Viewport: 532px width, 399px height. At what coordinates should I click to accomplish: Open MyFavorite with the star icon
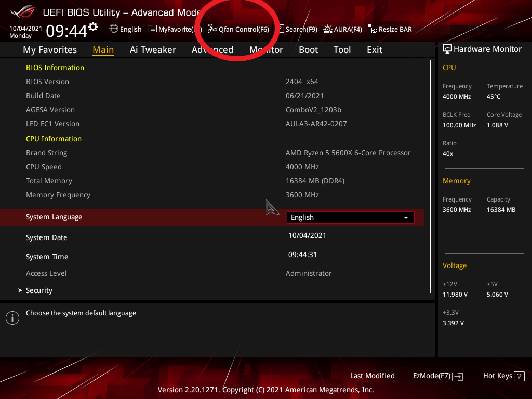151,29
